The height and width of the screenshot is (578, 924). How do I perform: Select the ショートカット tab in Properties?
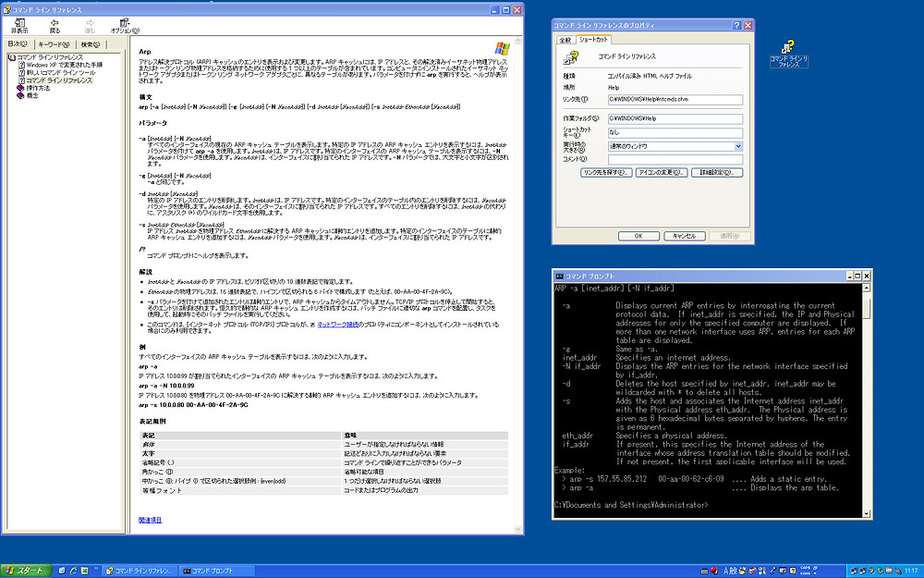tap(593, 40)
